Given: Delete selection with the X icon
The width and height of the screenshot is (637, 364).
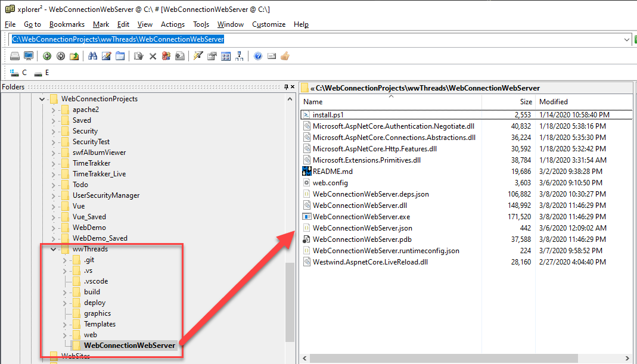Looking at the screenshot, I should pos(153,57).
